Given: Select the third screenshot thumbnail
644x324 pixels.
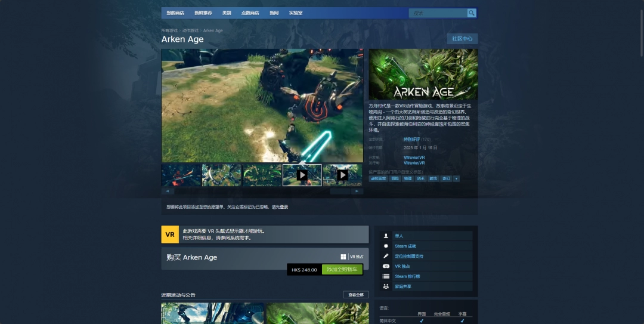Looking at the screenshot, I should [262, 175].
